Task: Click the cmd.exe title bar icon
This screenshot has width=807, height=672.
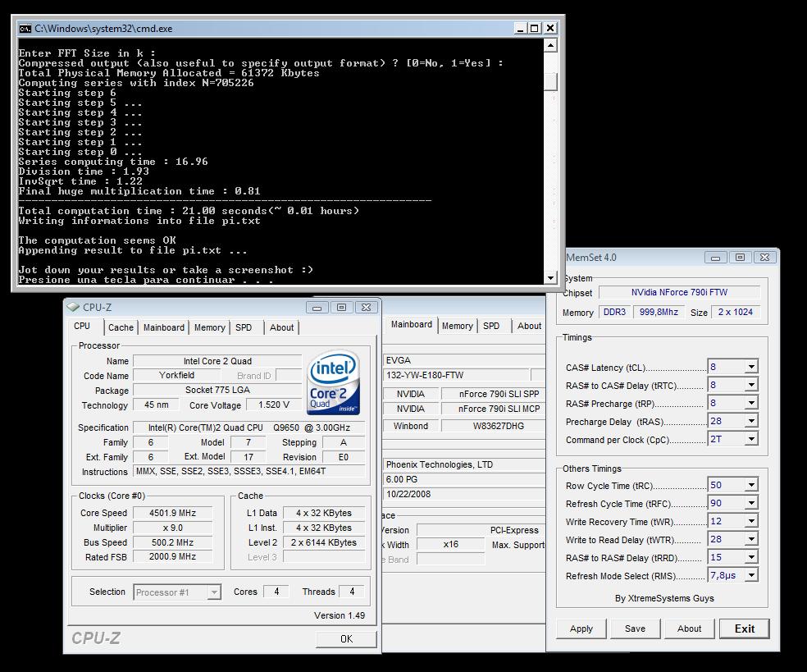Action: pyautogui.click(x=25, y=29)
